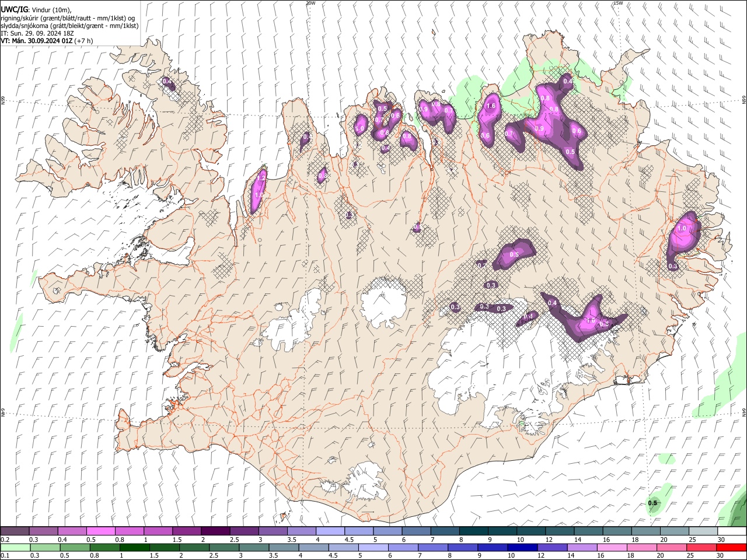Click the 2.5–3 gray-green swatch, lower legend row
Viewport: 747px width, 560px height.
[224, 547]
